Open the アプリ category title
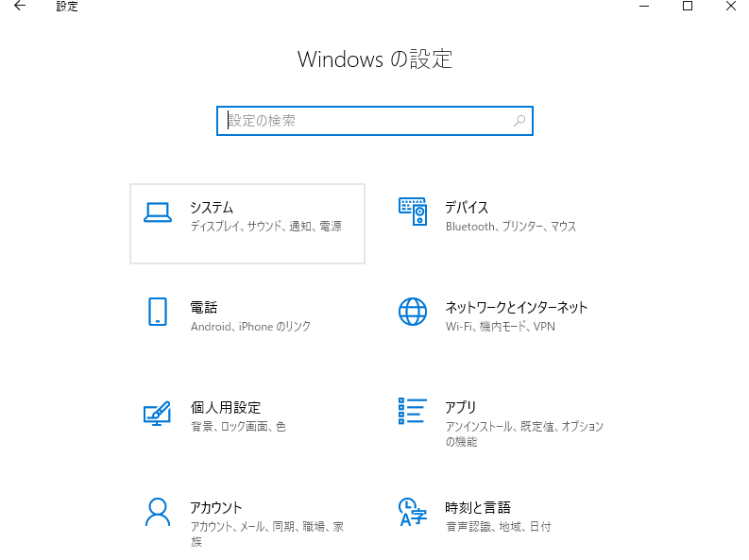 click(461, 408)
